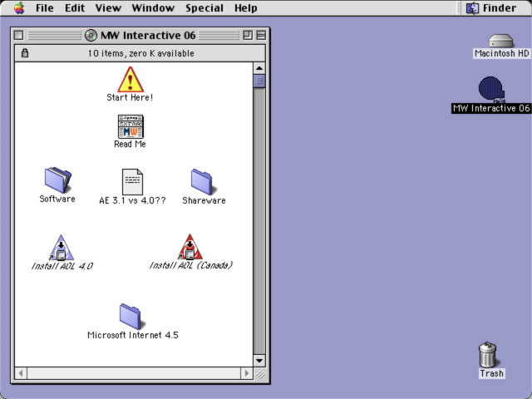Click the 'Macintosh HD' label text
532x399 pixels.
501,53
